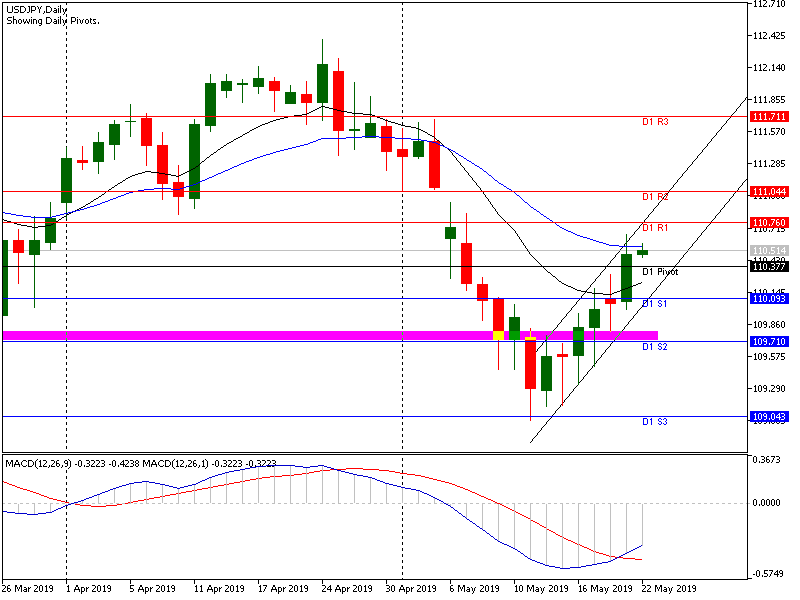The image size is (800, 600).
Task: Select the D1 R2 resistance label
Action: pos(655,197)
